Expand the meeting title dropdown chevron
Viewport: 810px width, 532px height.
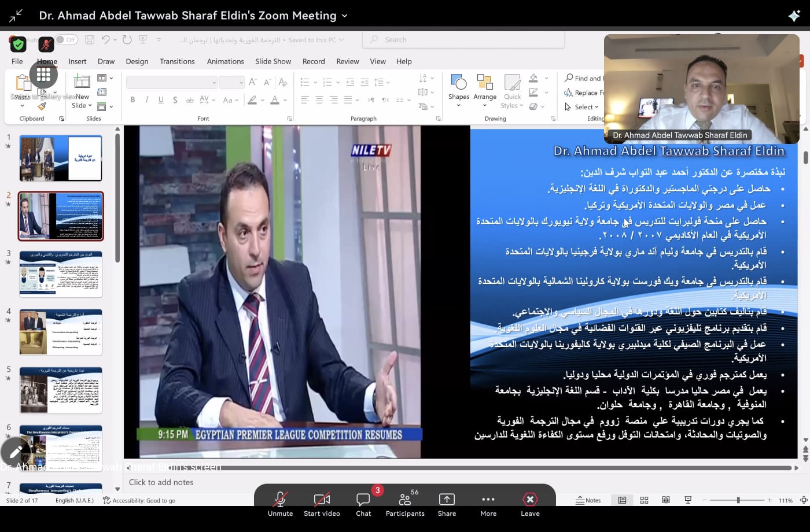point(345,16)
